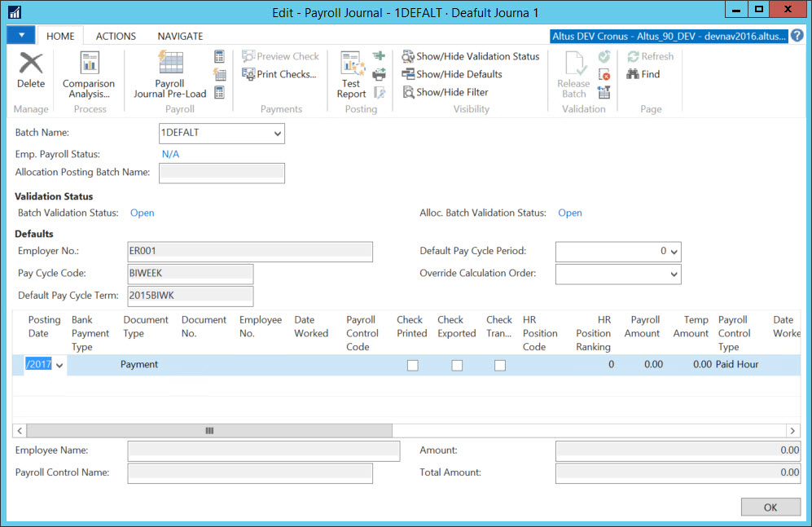Expand Override Calculation Order dropdown
The height and width of the screenshot is (527, 812).
pos(674,274)
